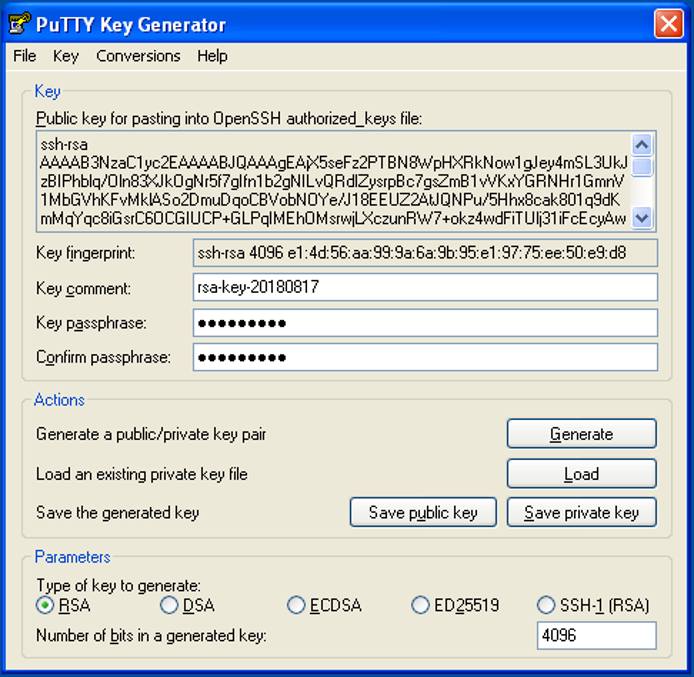Open the Help menu
This screenshot has height=677, width=694.
212,56
